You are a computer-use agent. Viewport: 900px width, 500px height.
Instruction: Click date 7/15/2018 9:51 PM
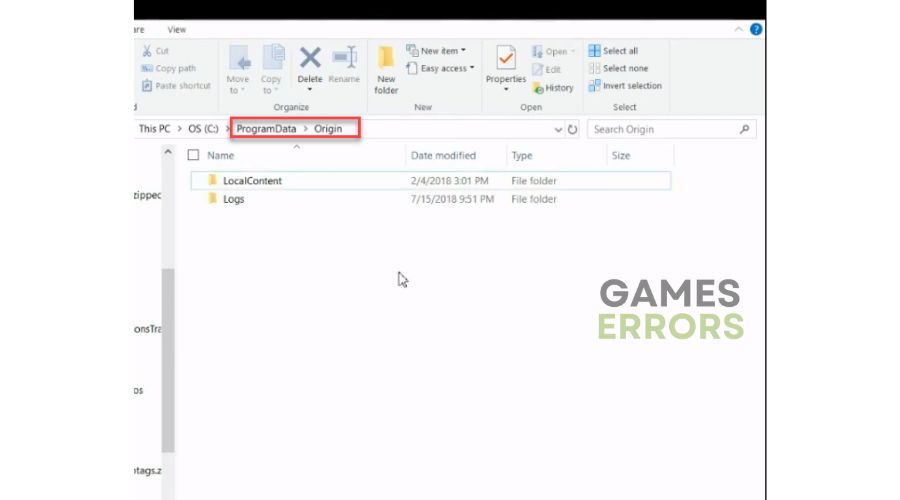[x=452, y=199]
